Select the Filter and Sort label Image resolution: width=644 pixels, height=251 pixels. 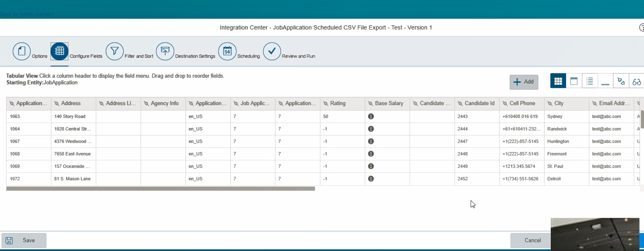coord(139,56)
